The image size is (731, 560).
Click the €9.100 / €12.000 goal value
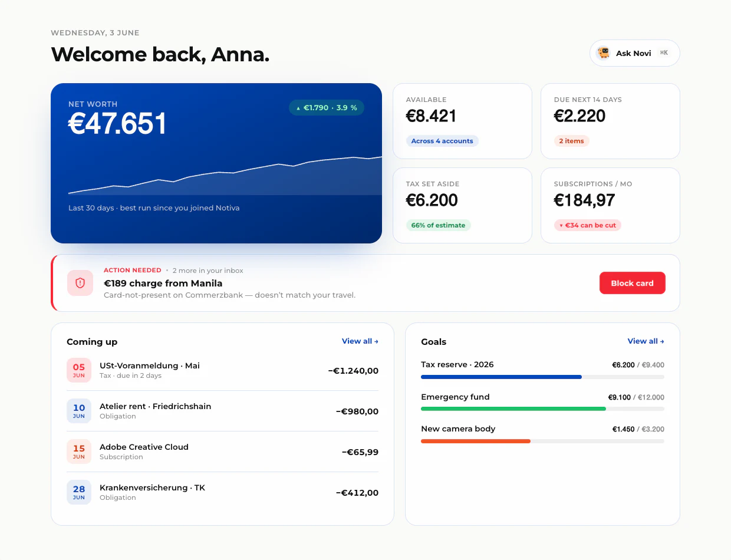tap(636, 397)
